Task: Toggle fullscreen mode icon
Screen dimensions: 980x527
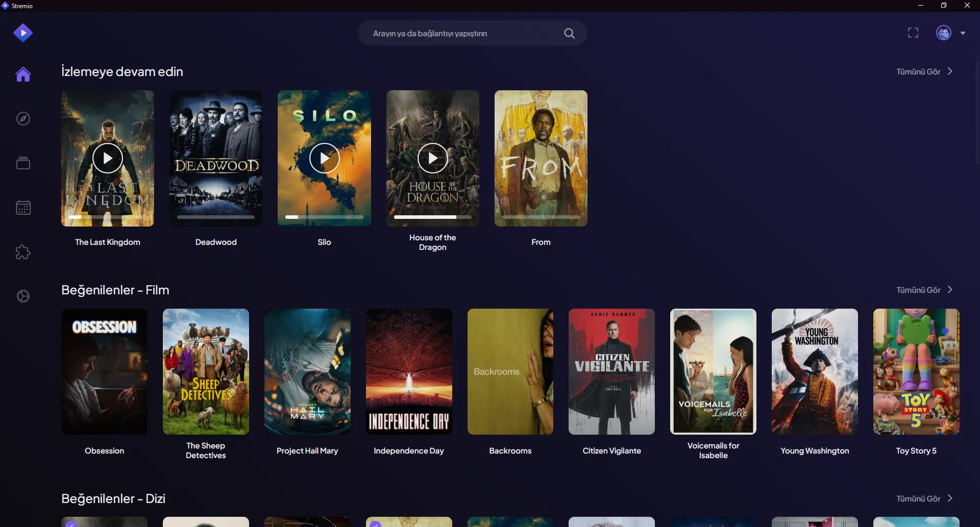Action: coord(913,33)
